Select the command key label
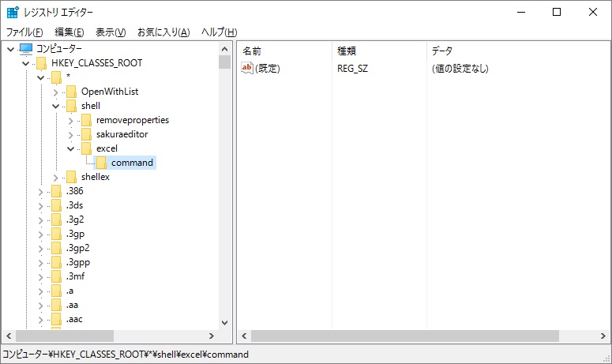612x364 pixels. coord(132,163)
